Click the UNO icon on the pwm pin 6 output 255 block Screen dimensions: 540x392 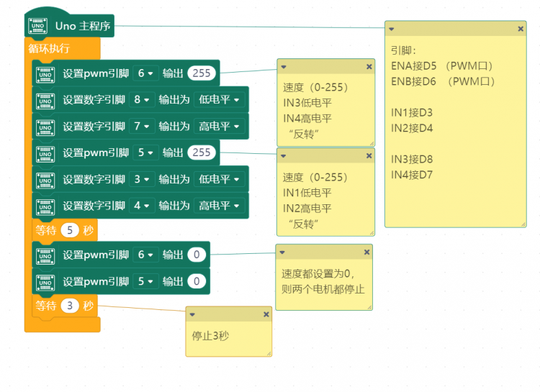pos(45,75)
